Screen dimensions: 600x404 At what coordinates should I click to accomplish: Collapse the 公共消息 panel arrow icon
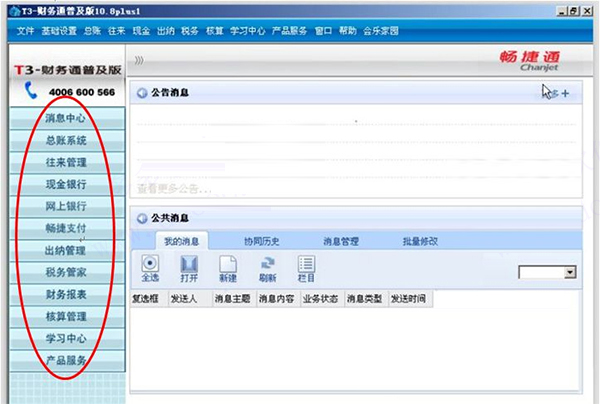(x=142, y=218)
